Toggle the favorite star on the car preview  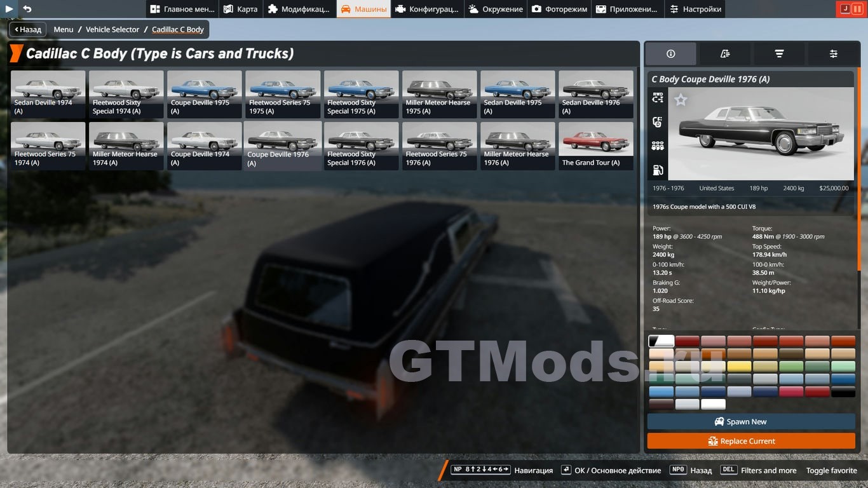[x=681, y=100]
